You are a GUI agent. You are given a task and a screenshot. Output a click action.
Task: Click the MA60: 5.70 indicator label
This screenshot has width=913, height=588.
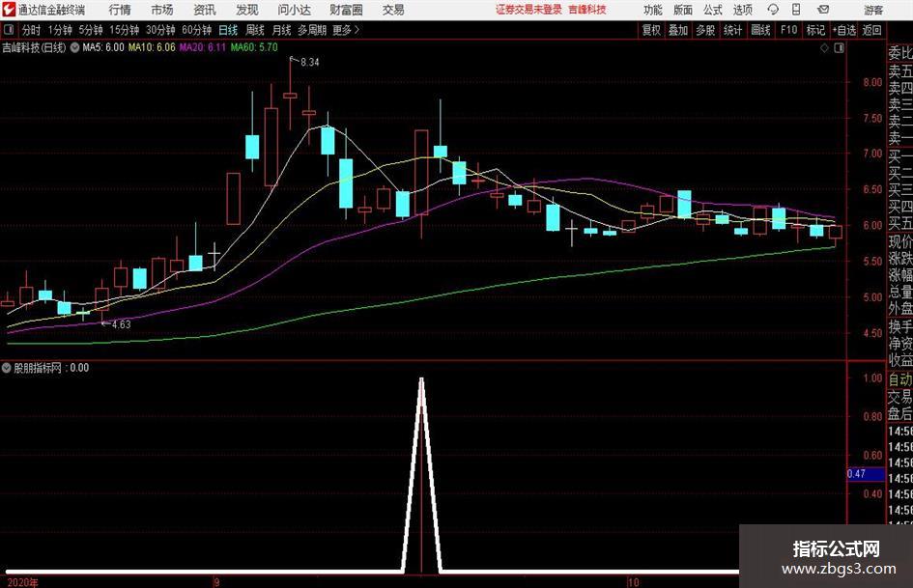[x=254, y=47]
